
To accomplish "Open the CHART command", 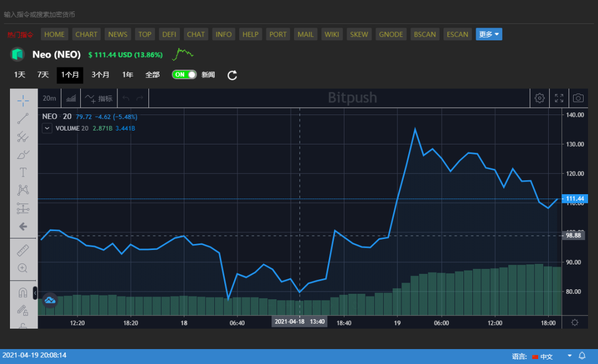I will pyautogui.click(x=86, y=34).
